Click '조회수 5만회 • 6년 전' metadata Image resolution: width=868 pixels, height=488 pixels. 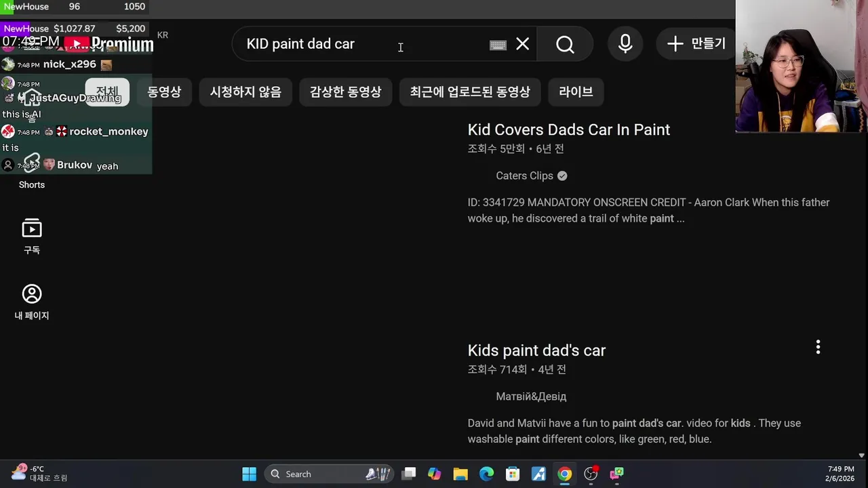point(515,149)
